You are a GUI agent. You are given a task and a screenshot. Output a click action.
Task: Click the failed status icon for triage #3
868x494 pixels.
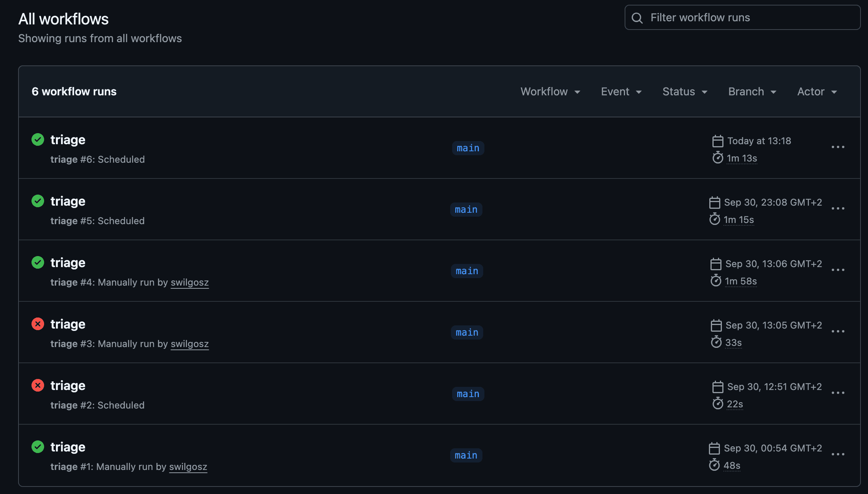coord(38,324)
